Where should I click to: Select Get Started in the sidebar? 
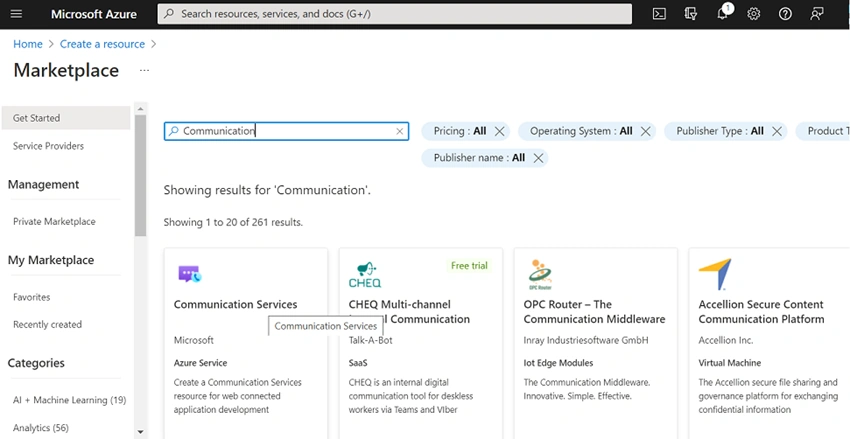click(66, 118)
